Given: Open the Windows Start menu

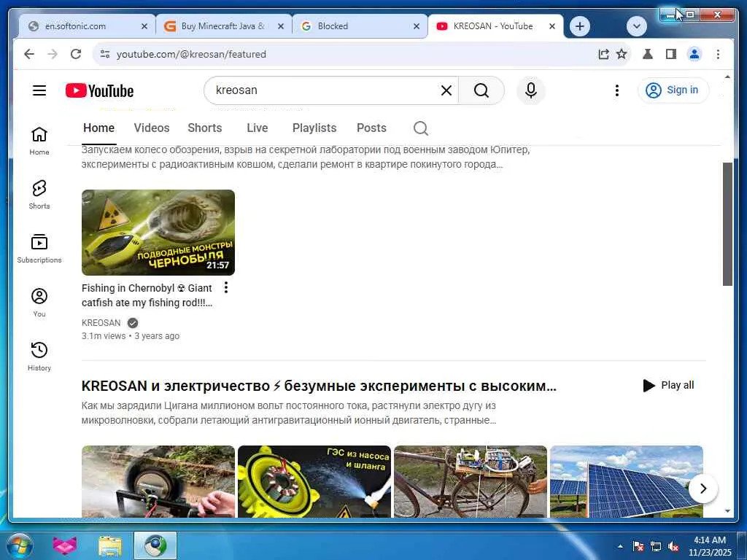Looking at the screenshot, I should pyautogui.click(x=19, y=545).
